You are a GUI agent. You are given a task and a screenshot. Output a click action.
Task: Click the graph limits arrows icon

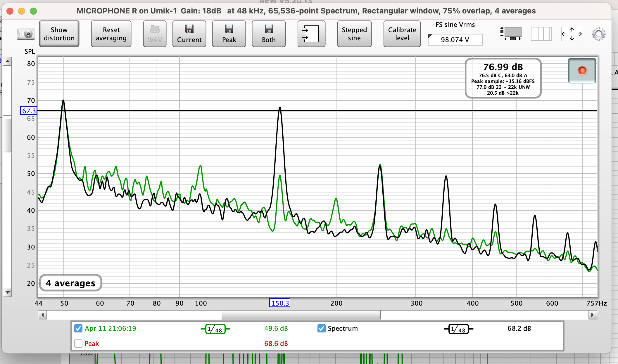pos(572,34)
